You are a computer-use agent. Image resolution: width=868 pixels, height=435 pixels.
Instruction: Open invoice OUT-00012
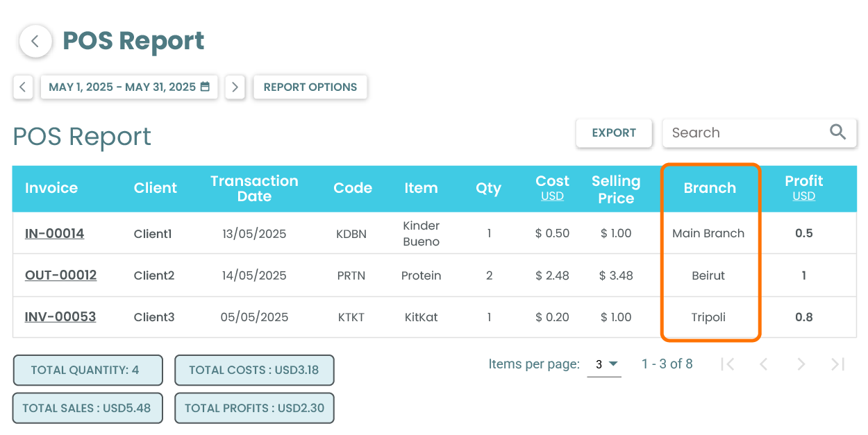pyautogui.click(x=60, y=275)
